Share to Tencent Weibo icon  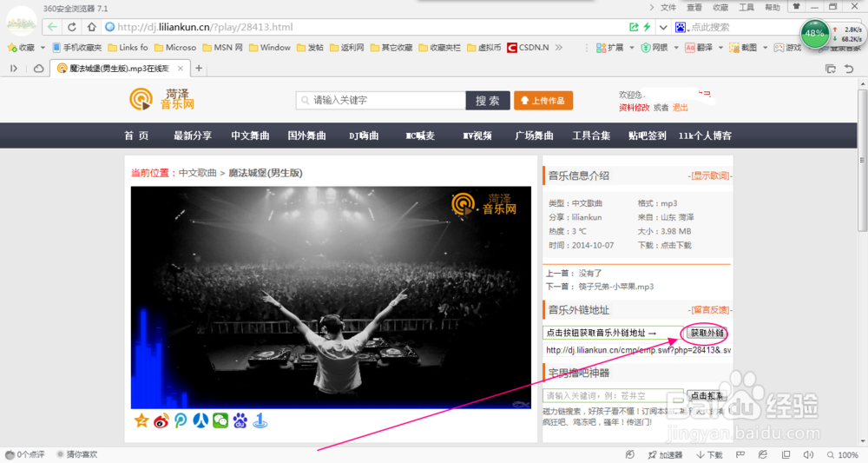pyautogui.click(x=181, y=421)
